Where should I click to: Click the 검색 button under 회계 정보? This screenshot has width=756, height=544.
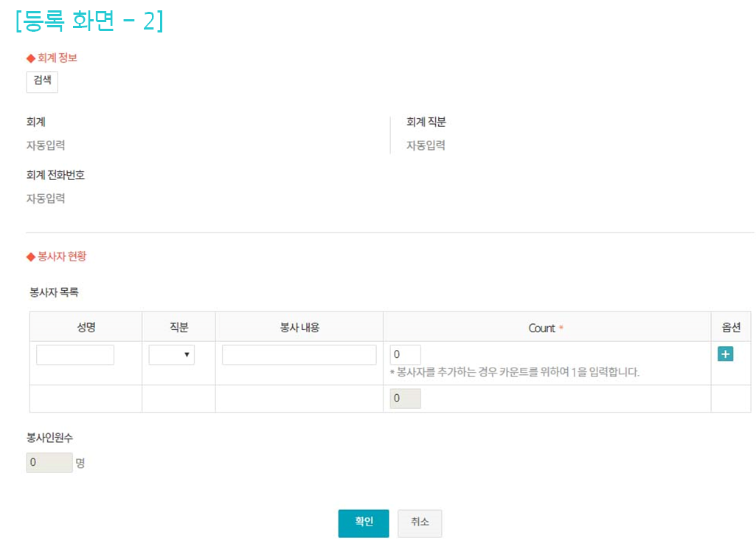[x=42, y=81]
